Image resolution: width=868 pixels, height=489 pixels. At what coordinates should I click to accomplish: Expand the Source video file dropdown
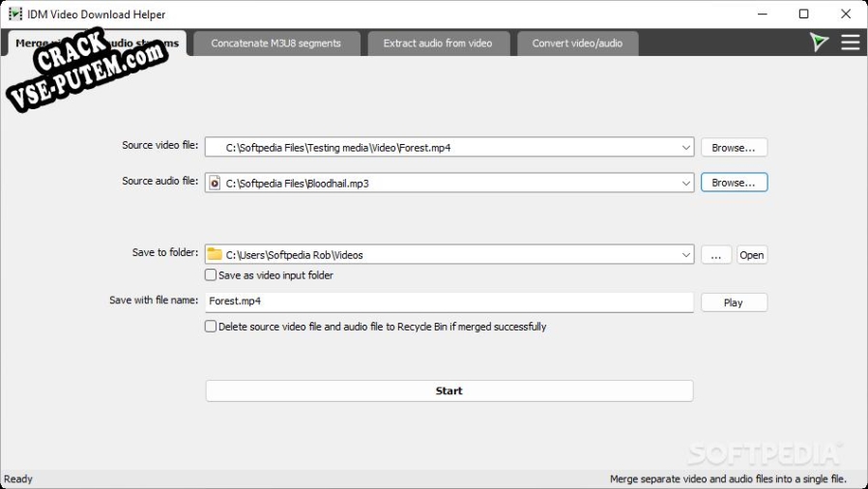(686, 148)
